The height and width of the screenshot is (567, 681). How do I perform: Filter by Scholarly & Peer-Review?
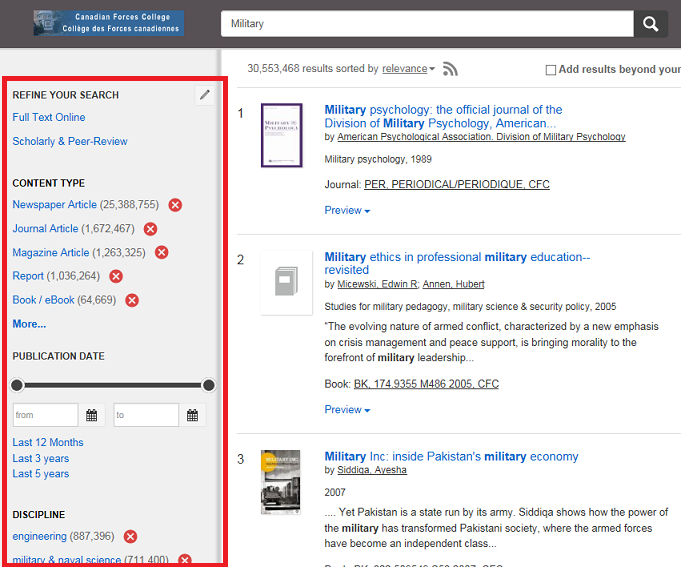(70, 142)
